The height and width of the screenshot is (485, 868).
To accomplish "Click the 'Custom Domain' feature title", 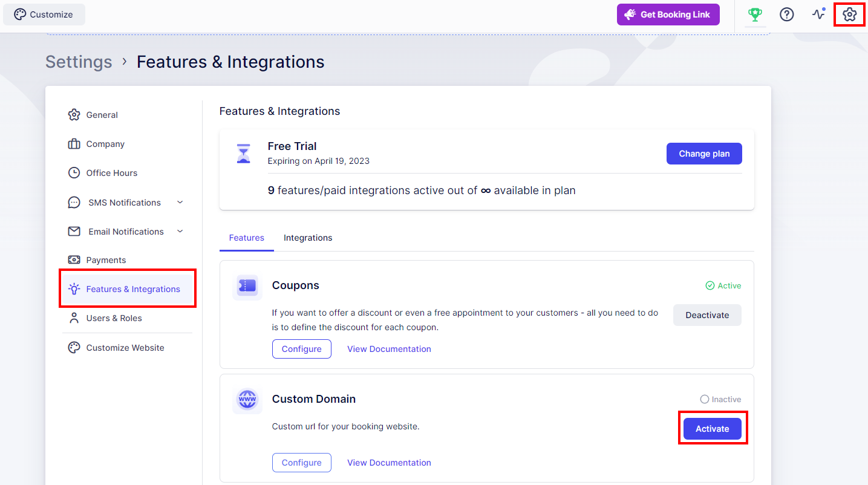I will 314,399.
